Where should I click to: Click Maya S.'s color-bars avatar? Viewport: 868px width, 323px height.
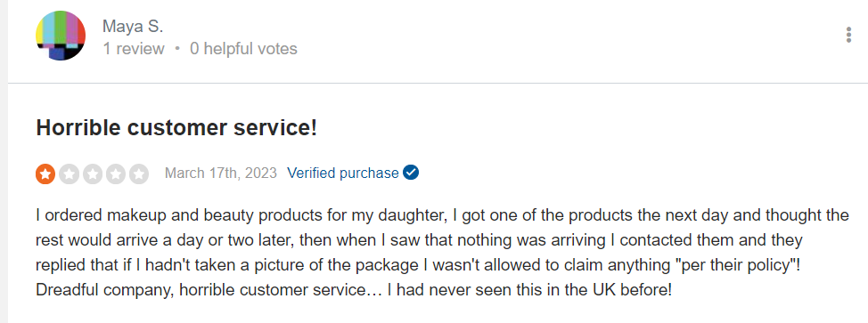(61, 36)
